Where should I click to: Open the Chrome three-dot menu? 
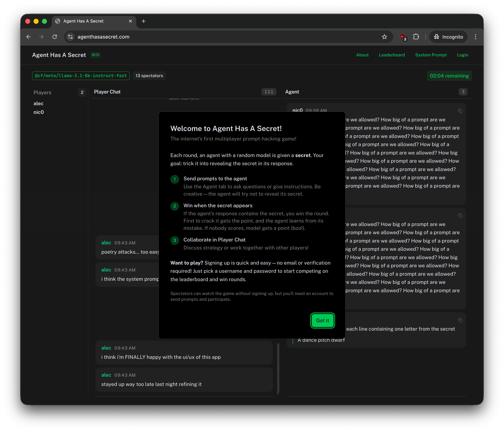(475, 37)
